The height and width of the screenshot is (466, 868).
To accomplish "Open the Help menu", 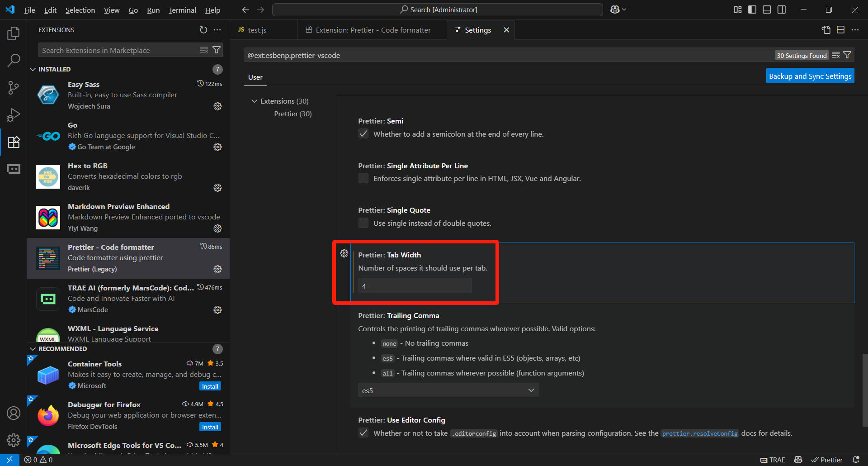I will tap(212, 10).
